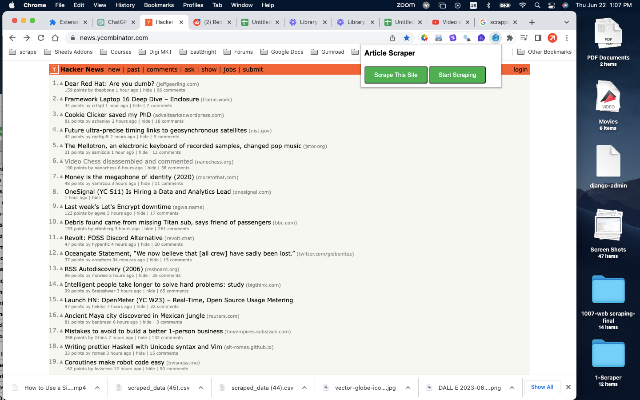Expand tab search chevron

pyautogui.click(x=566, y=22)
